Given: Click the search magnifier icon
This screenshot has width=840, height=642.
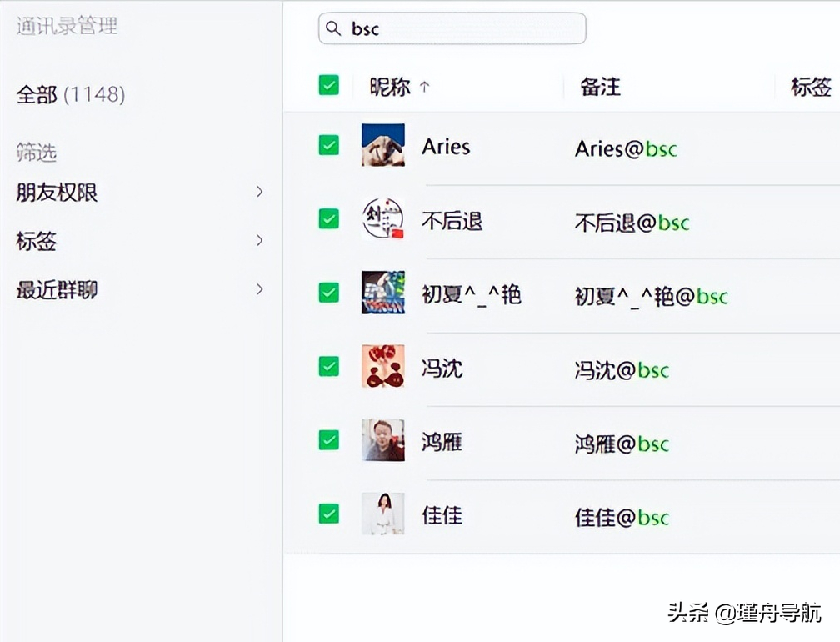Looking at the screenshot, I should click(x=333, y=28).
